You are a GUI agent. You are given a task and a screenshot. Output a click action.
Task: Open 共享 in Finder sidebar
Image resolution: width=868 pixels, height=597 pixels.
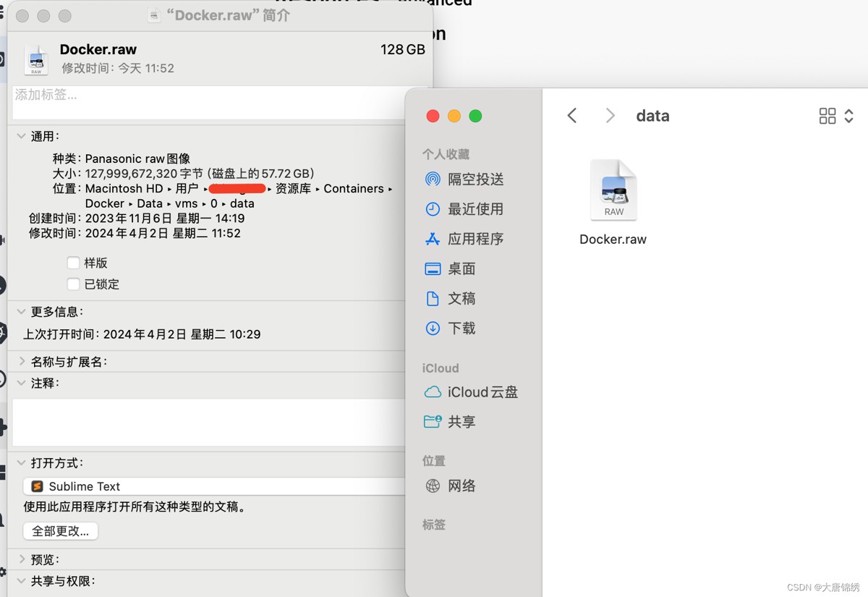click(x=461, y=422)
